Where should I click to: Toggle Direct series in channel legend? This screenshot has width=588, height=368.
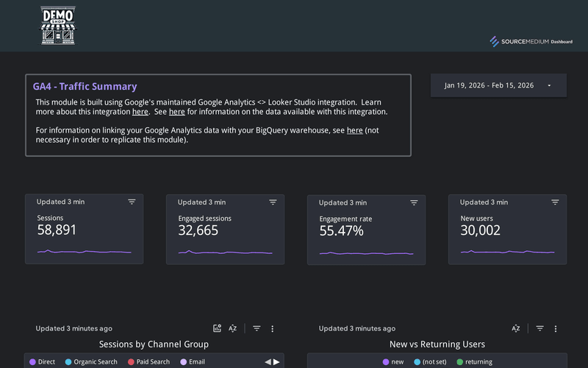(42, 362)
